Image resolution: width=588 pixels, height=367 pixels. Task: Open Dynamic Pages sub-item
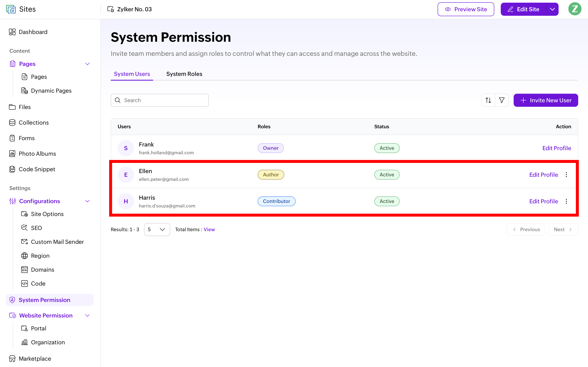coord(47,91)
